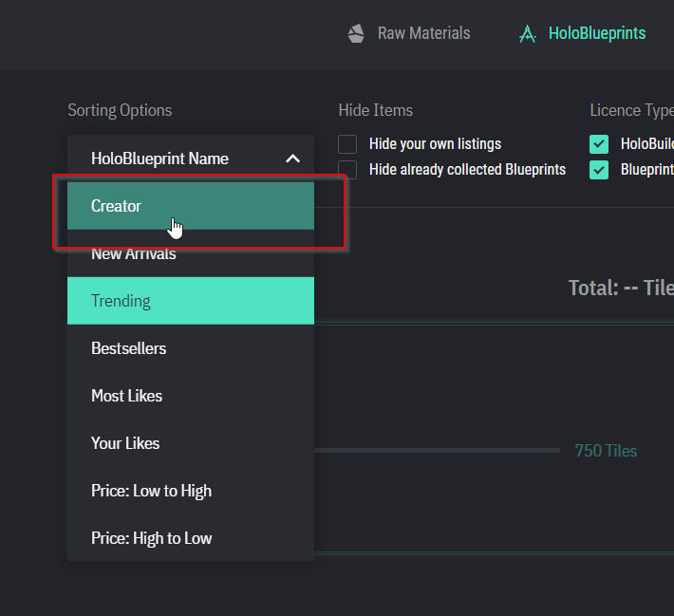Open the Raw Materials tab label
The width and height of the screenshot is (674, 616).
tap(423, 33)
